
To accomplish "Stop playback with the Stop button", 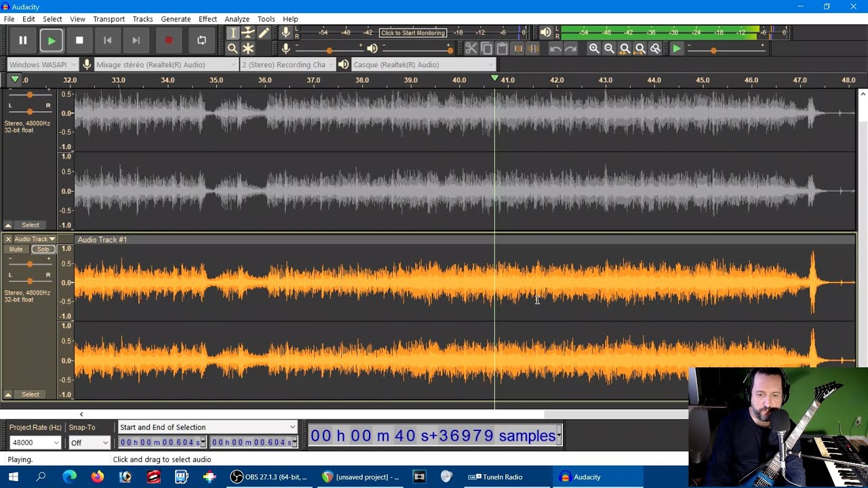I will click(x=79, y=41).
